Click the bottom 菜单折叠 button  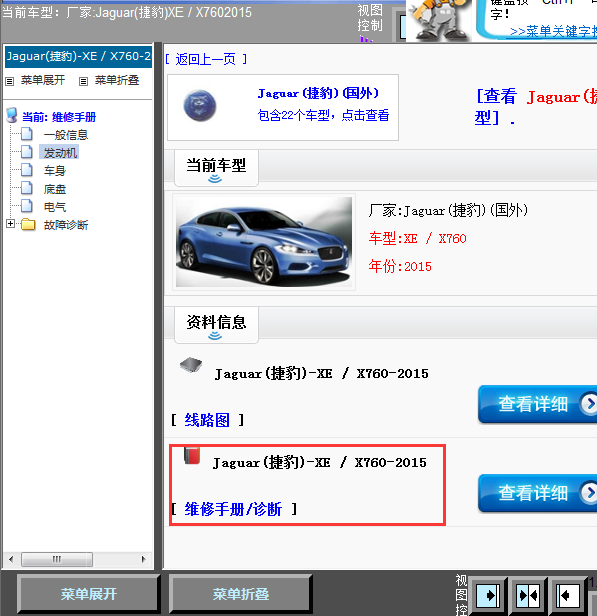point(241,594)
